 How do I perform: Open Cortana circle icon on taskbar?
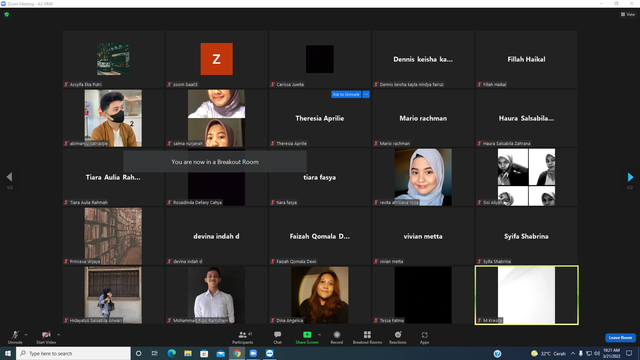138,353
